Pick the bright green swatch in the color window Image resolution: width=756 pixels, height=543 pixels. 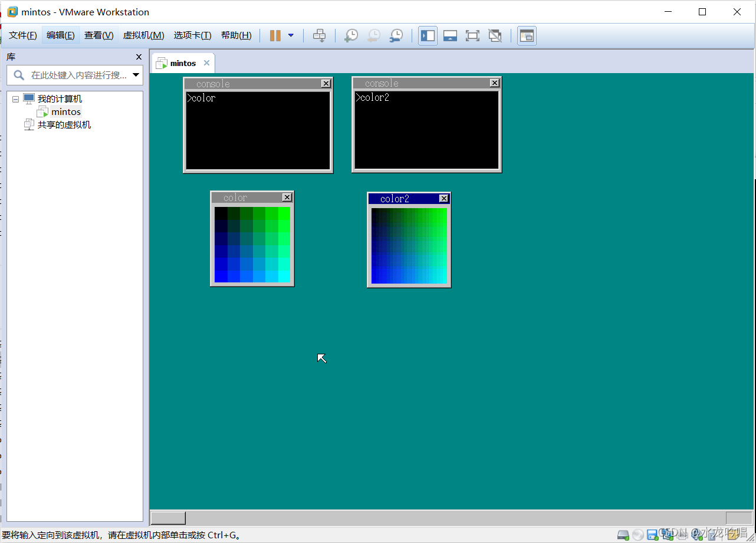click(284, 213)
